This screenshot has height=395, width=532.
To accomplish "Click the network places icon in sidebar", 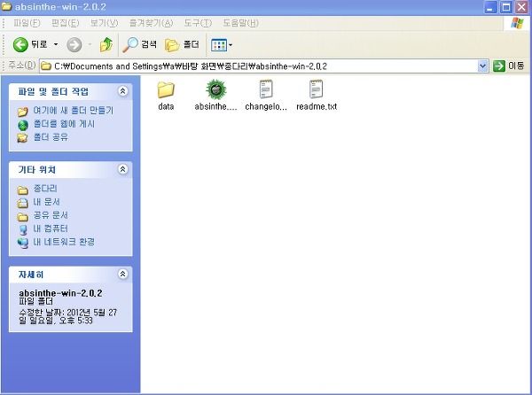I will point(23,243).
